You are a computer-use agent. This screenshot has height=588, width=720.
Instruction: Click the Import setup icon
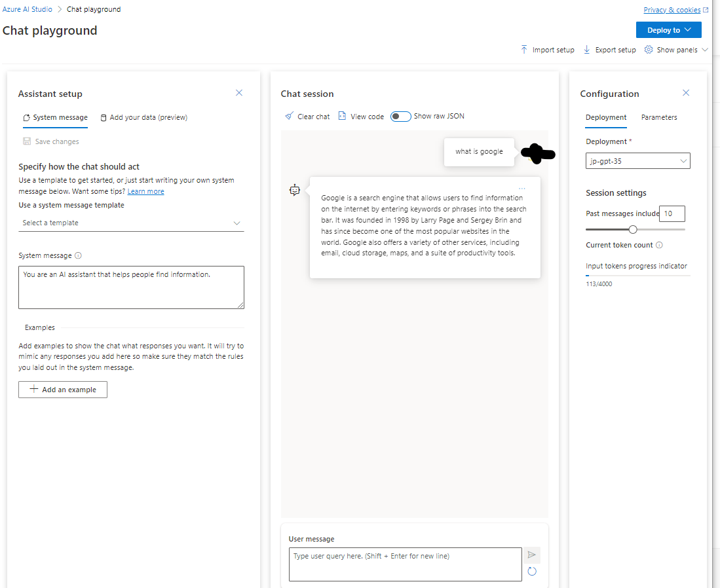[524, 49]
